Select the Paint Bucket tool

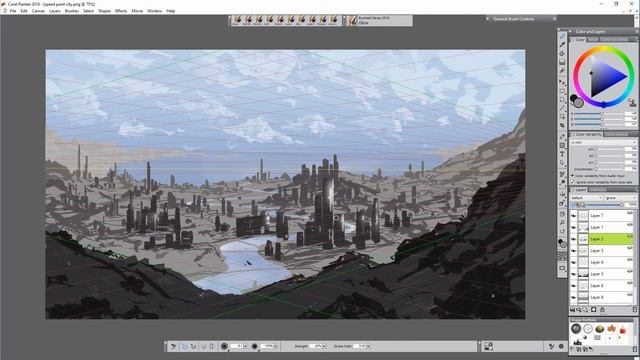(x=562, y=53)
